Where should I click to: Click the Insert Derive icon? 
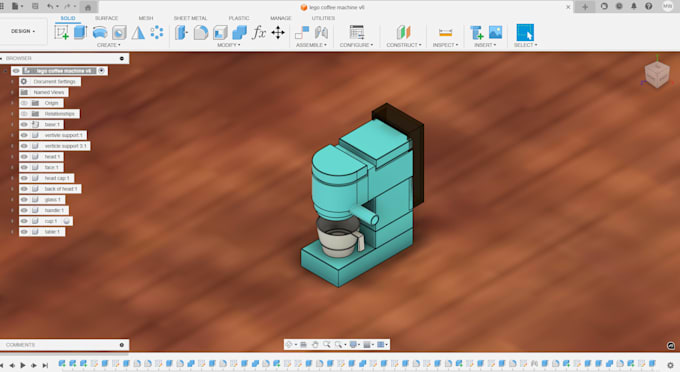476,33
